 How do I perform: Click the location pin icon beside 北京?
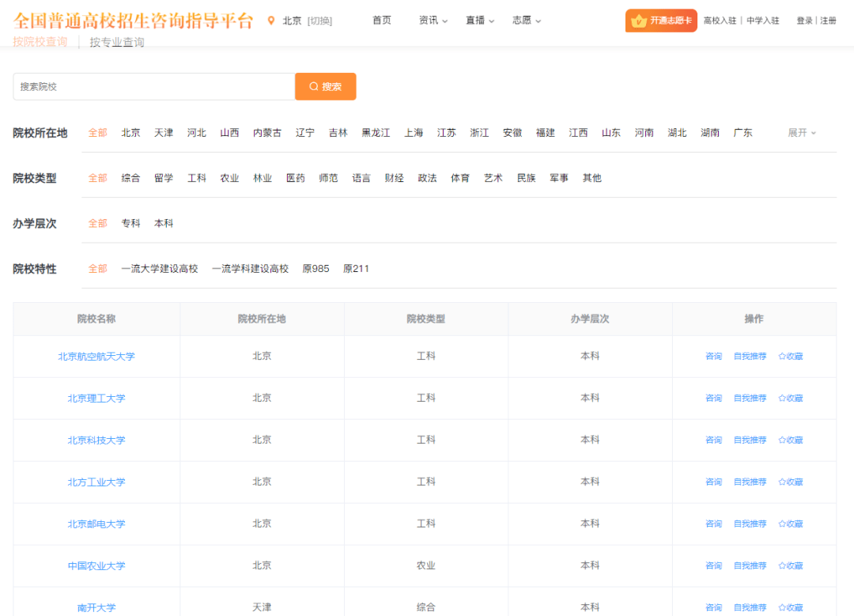coord(271,21)
